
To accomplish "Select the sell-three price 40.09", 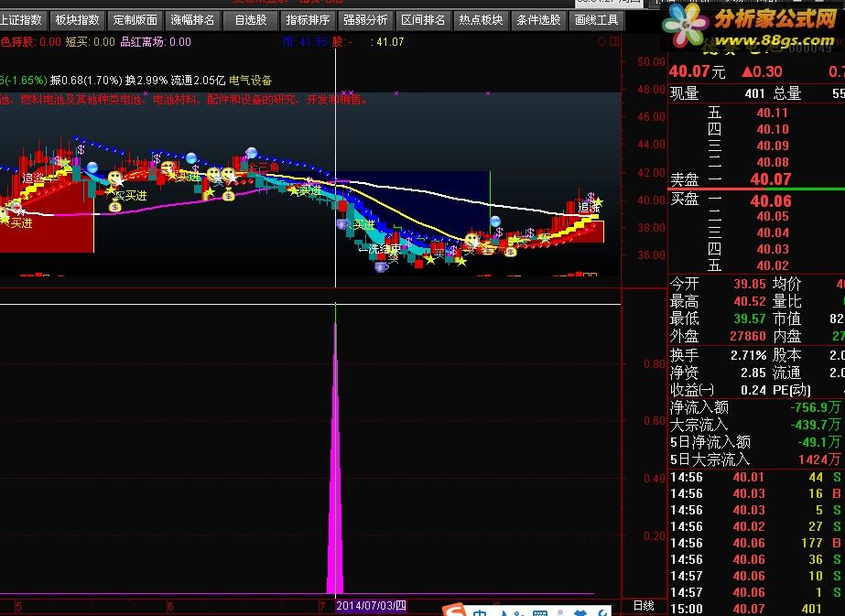I will click(773, 146).
